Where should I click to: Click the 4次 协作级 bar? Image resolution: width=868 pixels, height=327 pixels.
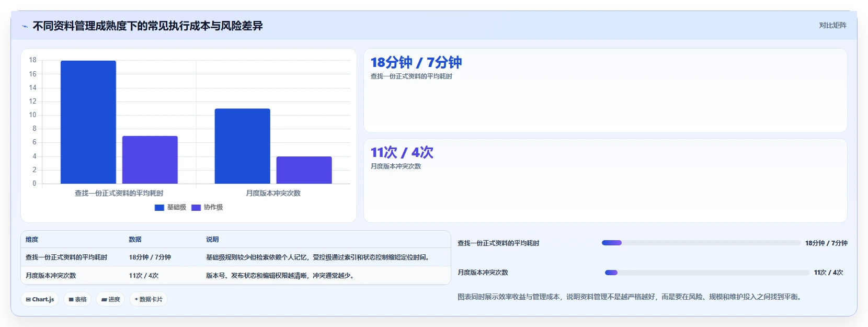(304, 170)
